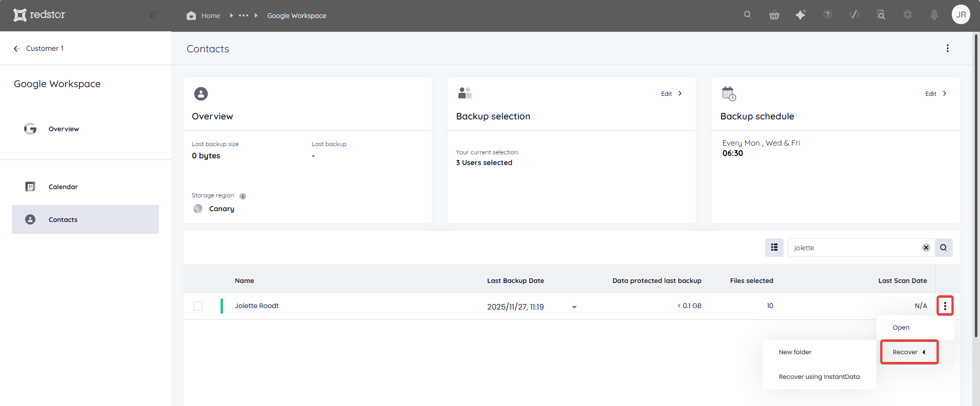
Task: Go back to Customer 1
Action: (x=38, y=48)
